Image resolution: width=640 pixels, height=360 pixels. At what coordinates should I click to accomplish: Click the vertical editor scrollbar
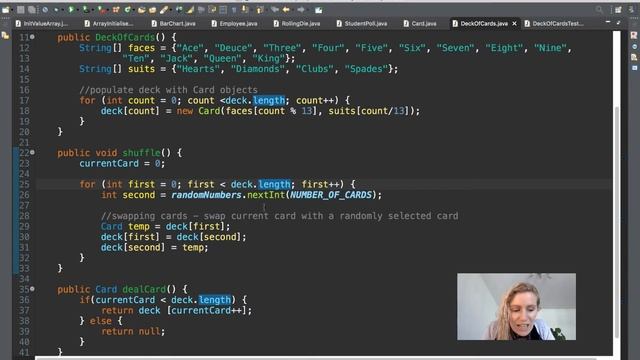point(617,222)
